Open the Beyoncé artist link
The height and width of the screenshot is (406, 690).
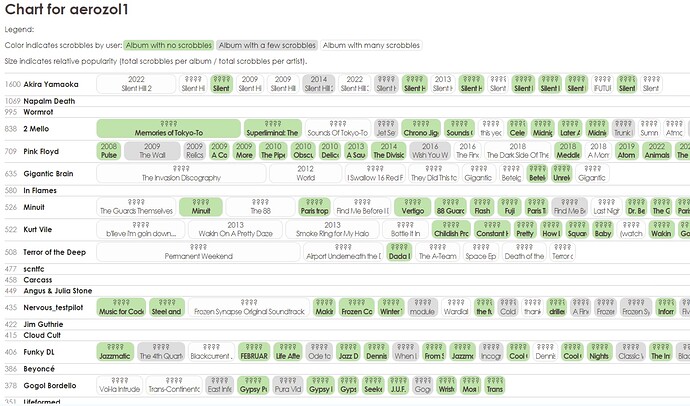(39, 369)
